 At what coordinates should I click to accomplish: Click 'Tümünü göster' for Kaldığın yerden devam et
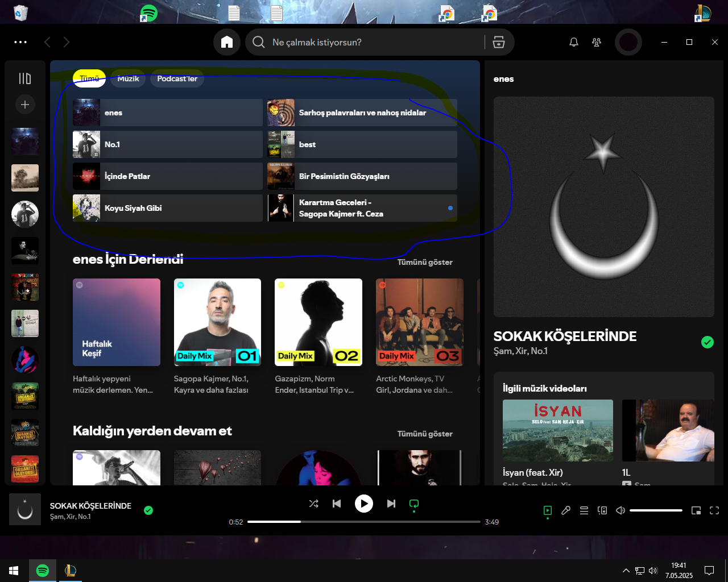425,434
